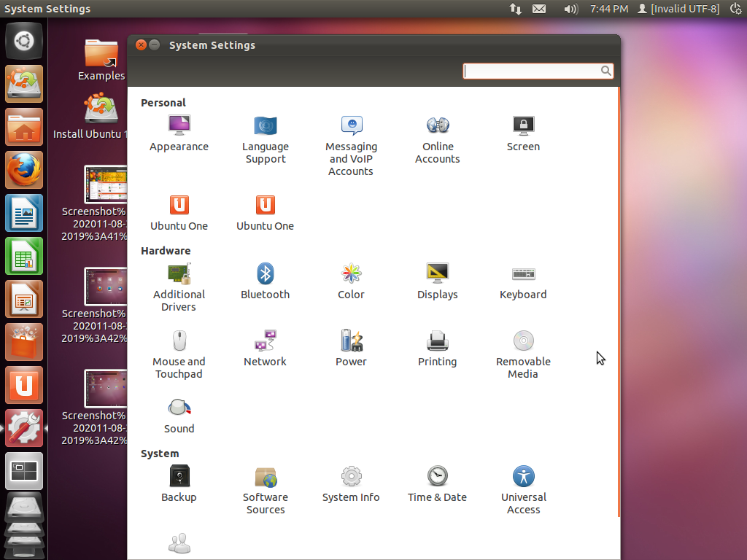Click the System Settings search field
Viewport: 747px width, 560px height.
(x=538, y=71)
